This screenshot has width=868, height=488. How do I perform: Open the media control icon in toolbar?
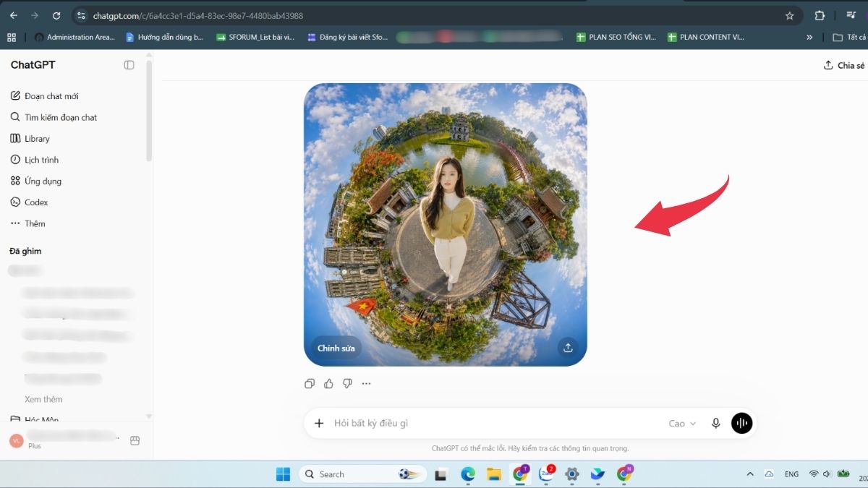851,15
